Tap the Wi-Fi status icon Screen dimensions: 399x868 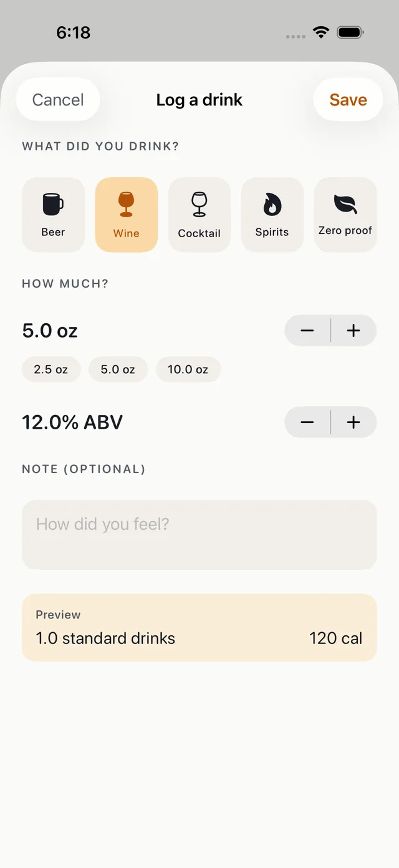pos(321,32)
